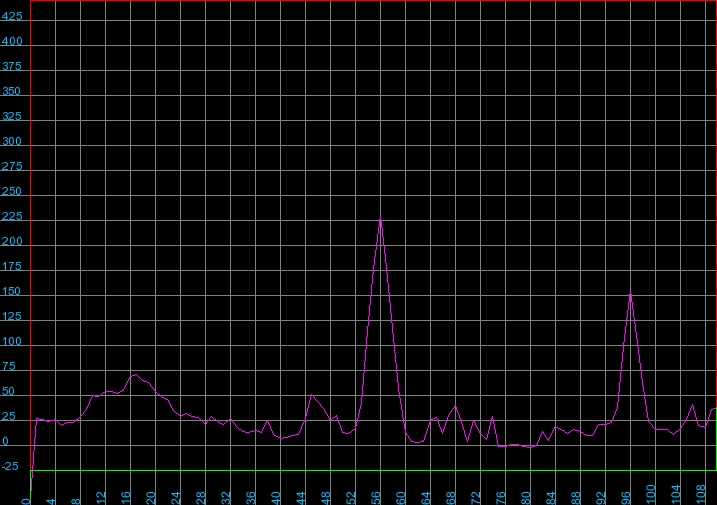
Task: Click the 96 horizontal axis label
Action: point(626,498)
